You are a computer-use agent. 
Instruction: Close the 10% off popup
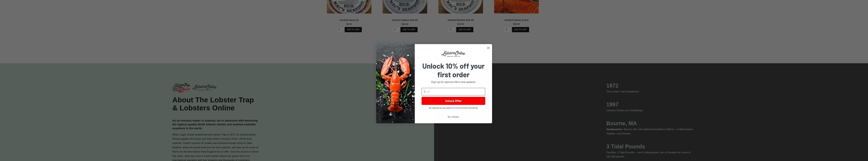(488, 48)
